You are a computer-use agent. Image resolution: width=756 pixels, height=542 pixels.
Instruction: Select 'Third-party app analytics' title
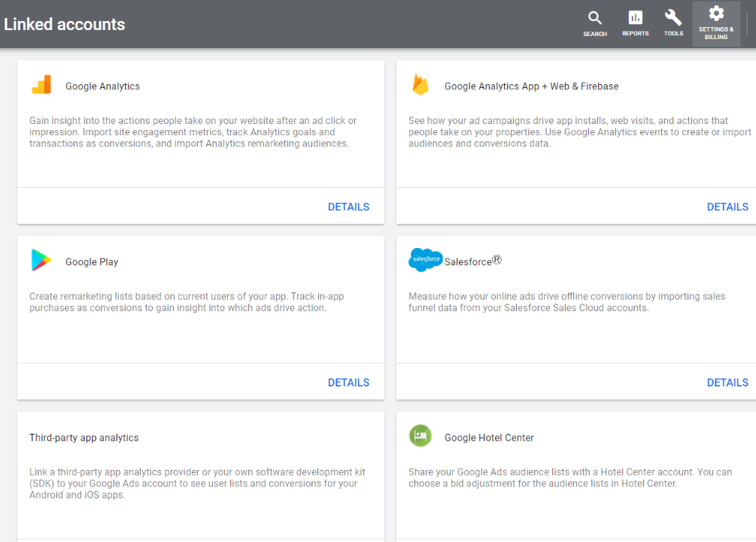[84, 438]
